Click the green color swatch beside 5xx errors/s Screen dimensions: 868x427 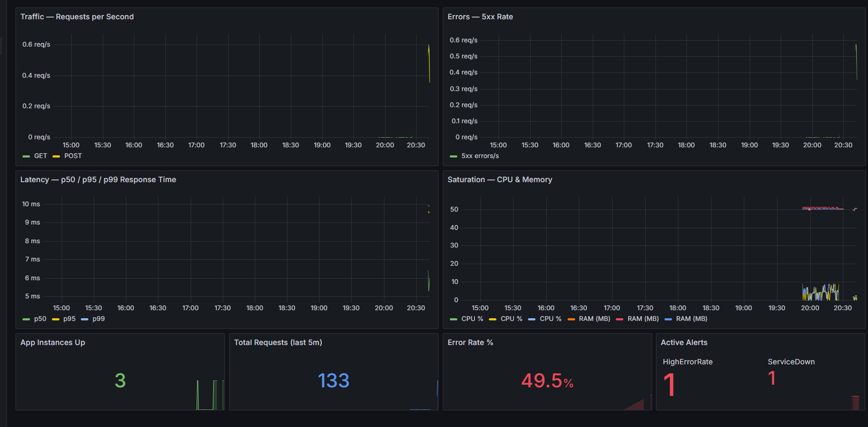(454, 156)
